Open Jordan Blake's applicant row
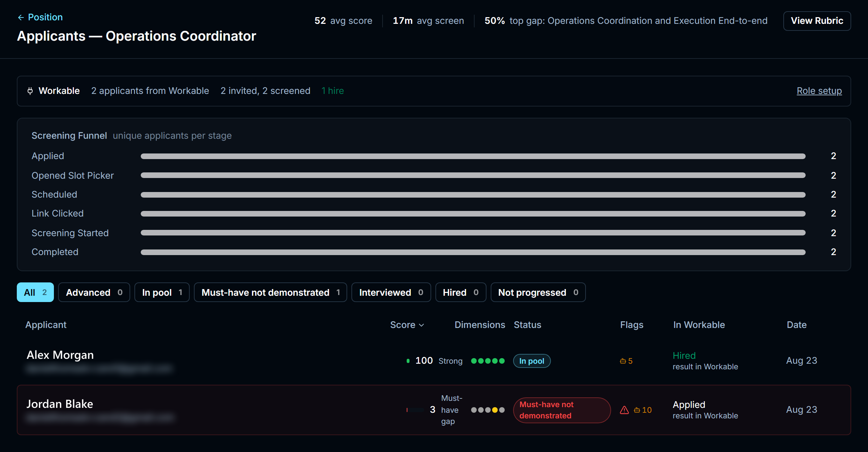 click(x=434, y=410)
